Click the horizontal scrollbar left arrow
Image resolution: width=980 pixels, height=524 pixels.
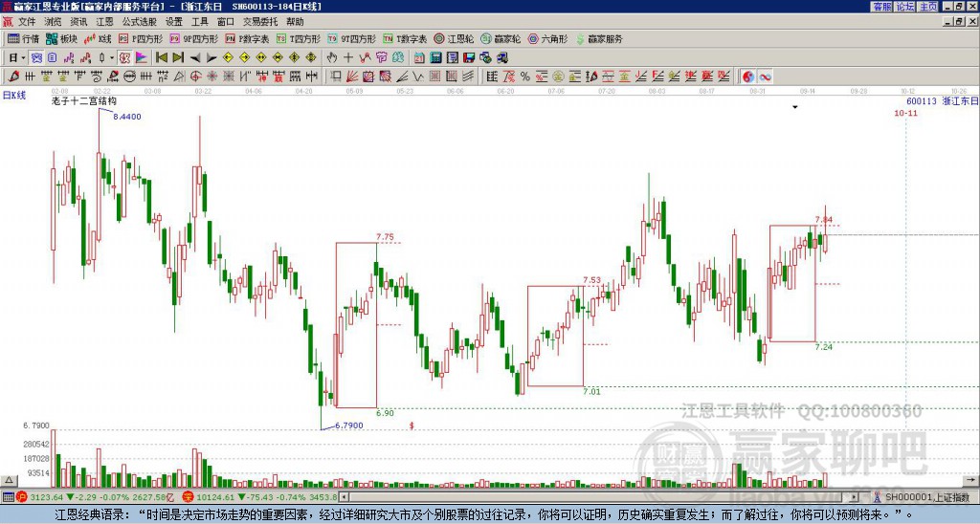click(344, 498)
